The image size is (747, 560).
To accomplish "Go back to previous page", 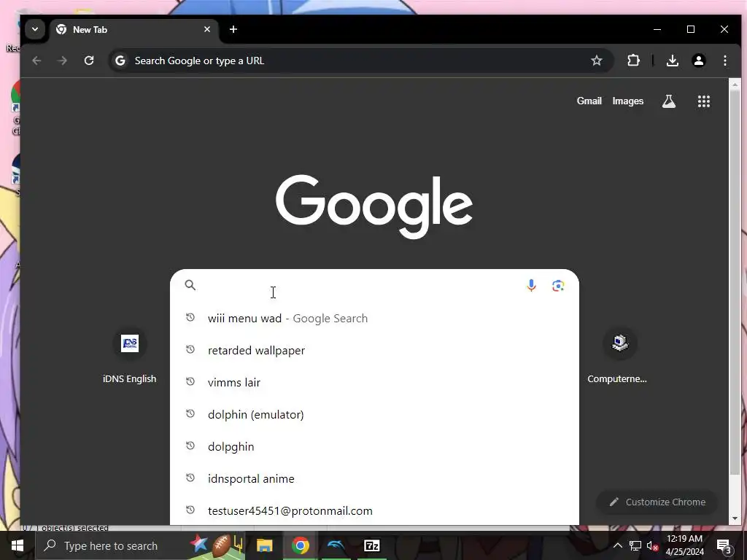I will [x=36, y=61].
